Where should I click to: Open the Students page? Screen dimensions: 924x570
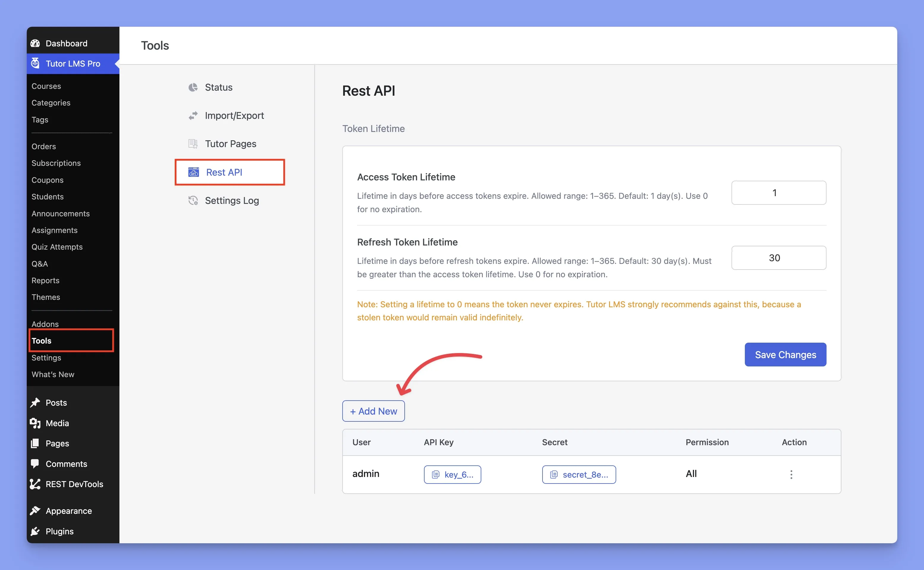tap(48, 196)
